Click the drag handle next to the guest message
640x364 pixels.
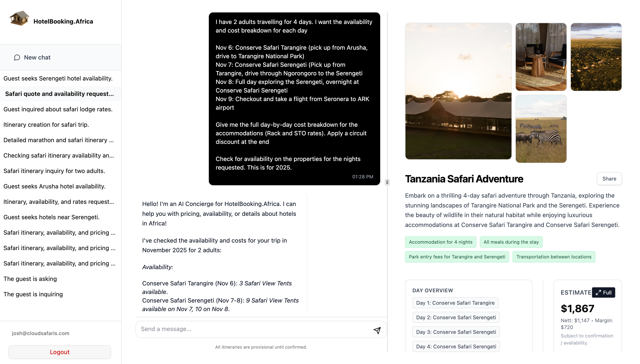point(387,182)
